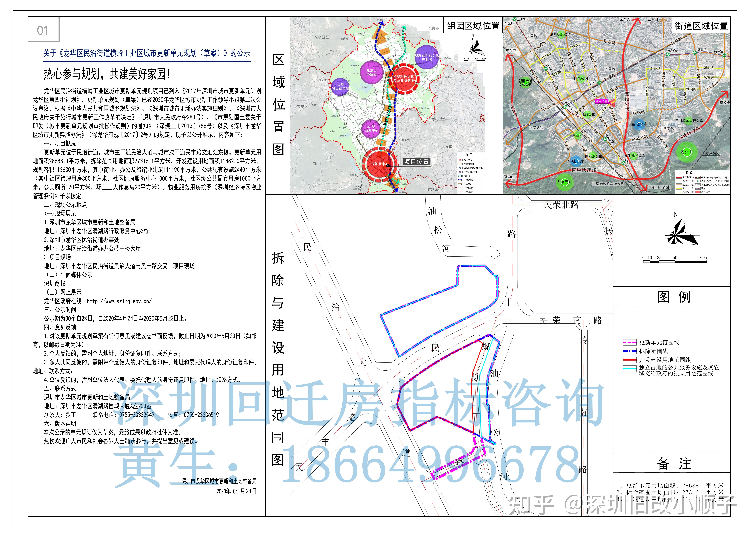This screenshot has width=756, height=535.
Task: Click the date 2020年 04 月24日
Action: click(x=236, y=491)
